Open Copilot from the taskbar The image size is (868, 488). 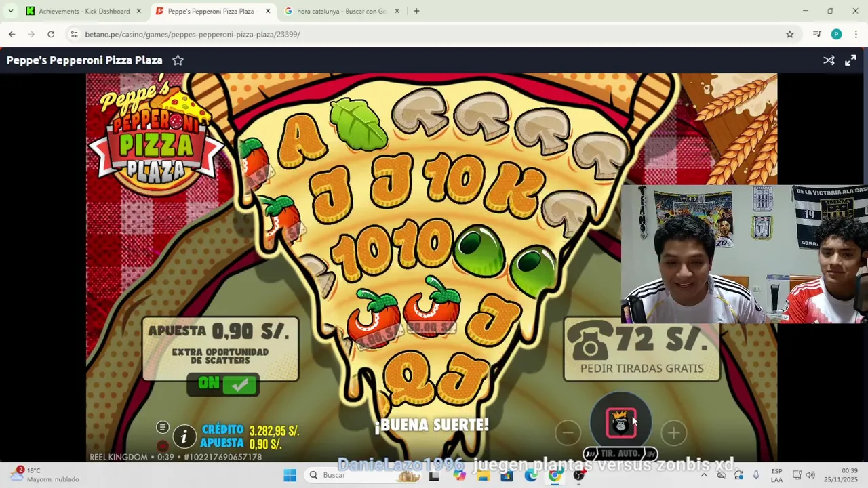pos(460,475)
